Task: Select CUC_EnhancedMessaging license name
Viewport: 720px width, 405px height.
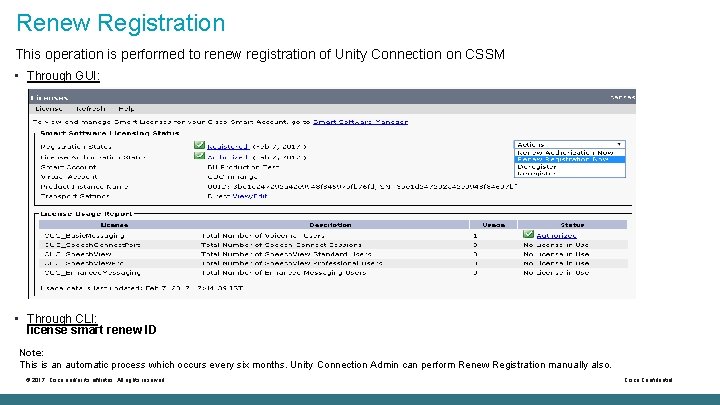Action: 92,273
